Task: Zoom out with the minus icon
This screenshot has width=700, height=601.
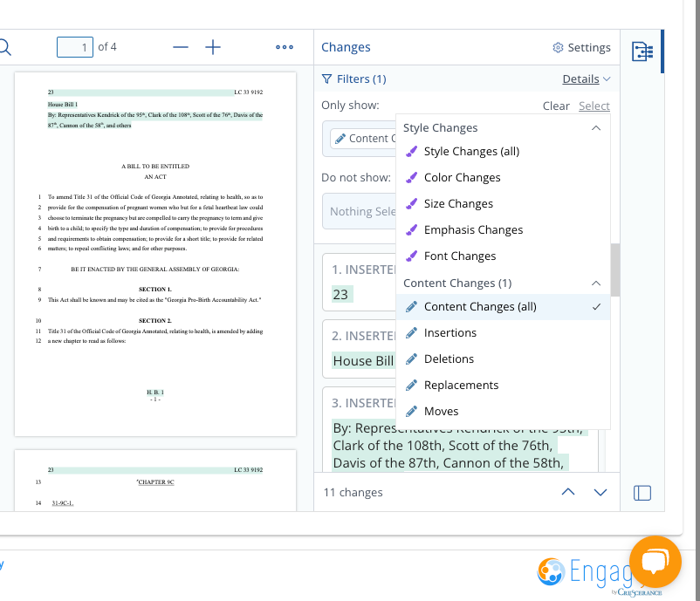Action: [x=181, y=47]
